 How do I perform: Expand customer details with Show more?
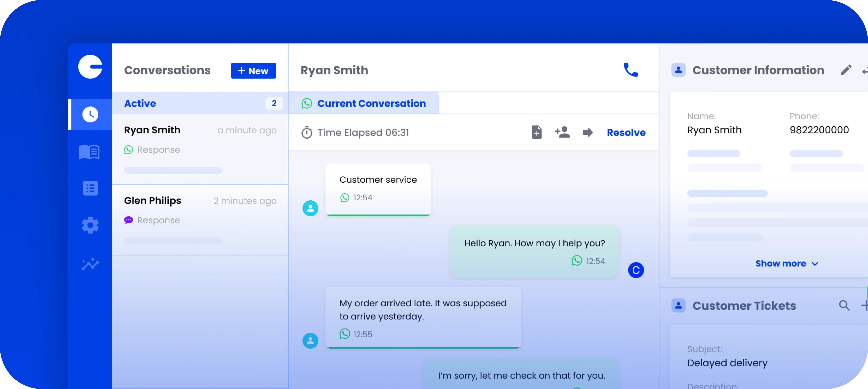point(787,263)
